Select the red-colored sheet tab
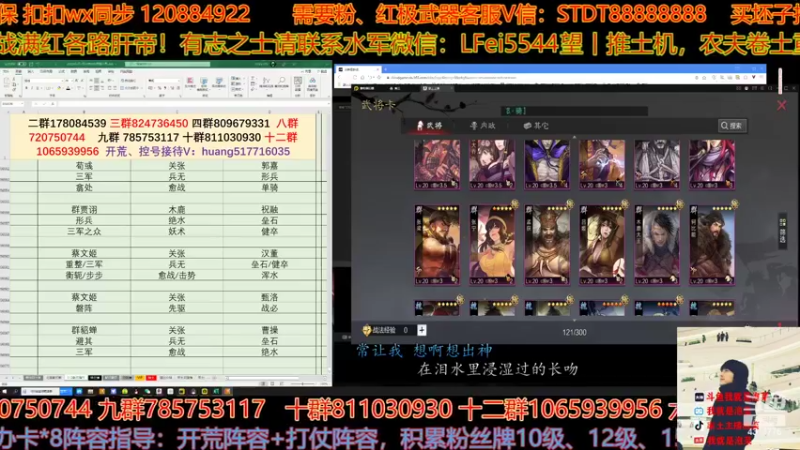Image resolution: width=800 pixels, height=450 pixels. pos(151,378)
